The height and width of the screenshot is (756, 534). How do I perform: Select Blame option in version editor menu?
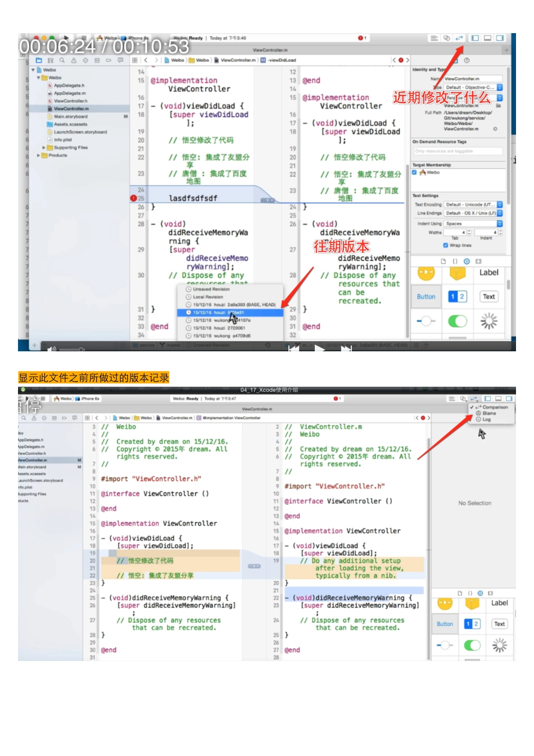click(488, 413)
